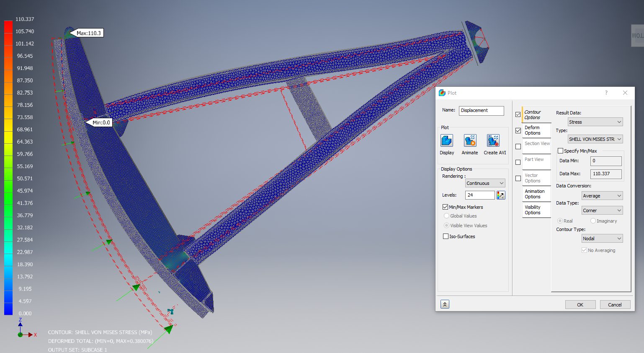The height and width of the screenshot is (353, 644).
Task: Change the Data Conversion Average dropdown
Action: tap(602, 195)
